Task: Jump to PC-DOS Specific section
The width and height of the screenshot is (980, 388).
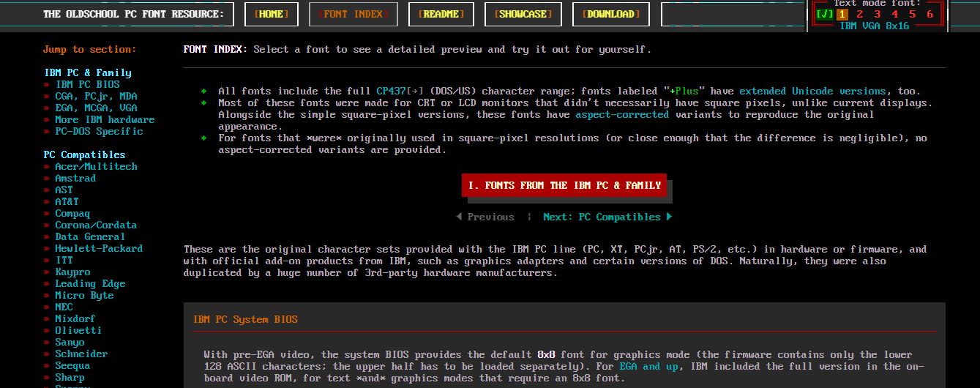Action: [99, 131]
